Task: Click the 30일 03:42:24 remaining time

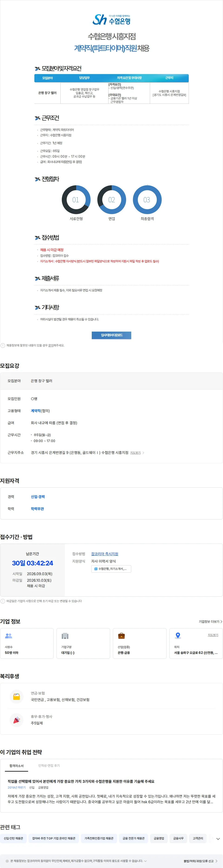Action: 32,563
